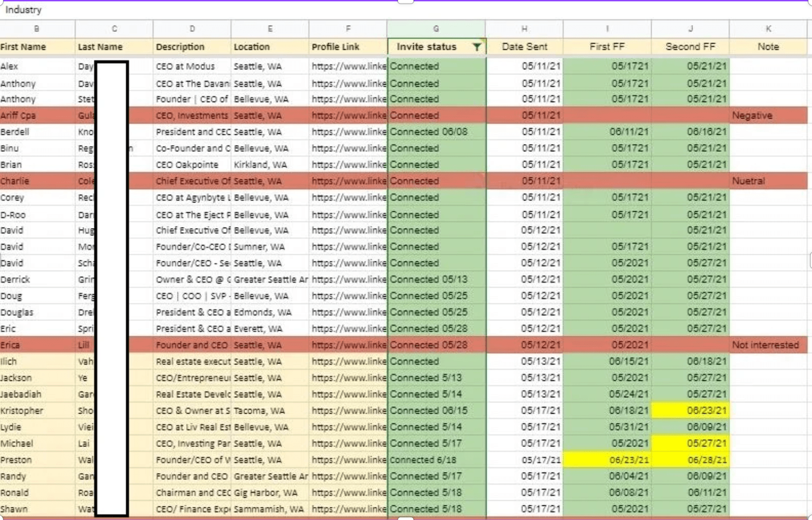Viewport: 812px width, 520px height.
Task: Open profile link in Alex's row
Action: click(348, 66)
